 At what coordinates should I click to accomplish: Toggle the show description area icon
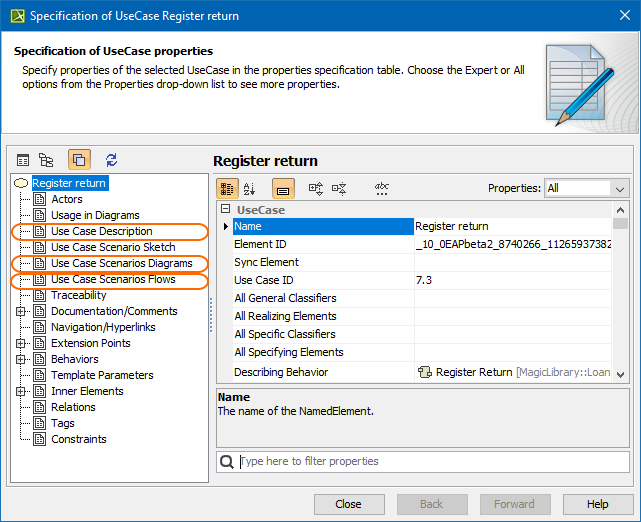283,188
